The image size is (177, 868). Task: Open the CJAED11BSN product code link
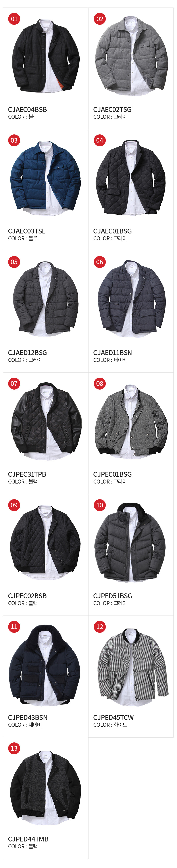point(112,353)
